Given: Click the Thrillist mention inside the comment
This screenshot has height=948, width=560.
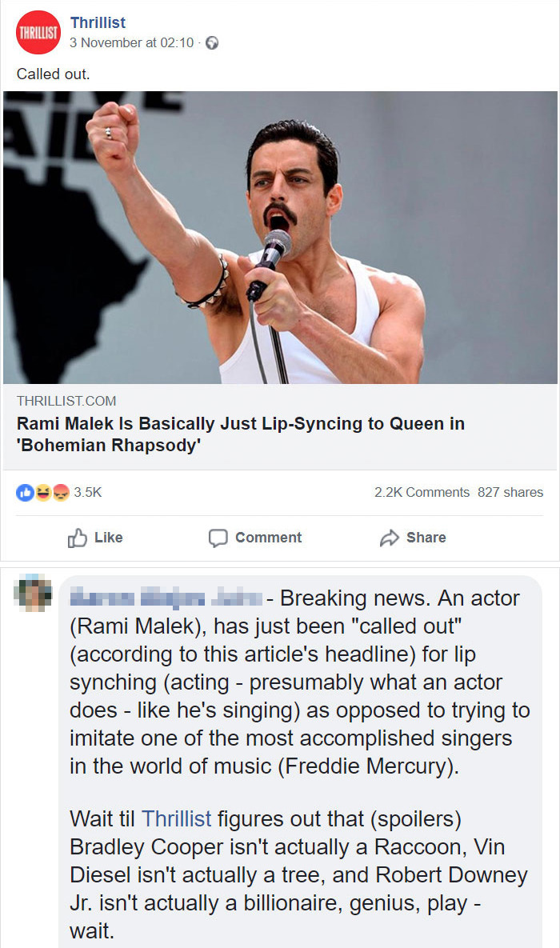Looking at the screenshot, I should tap(176, 818).
